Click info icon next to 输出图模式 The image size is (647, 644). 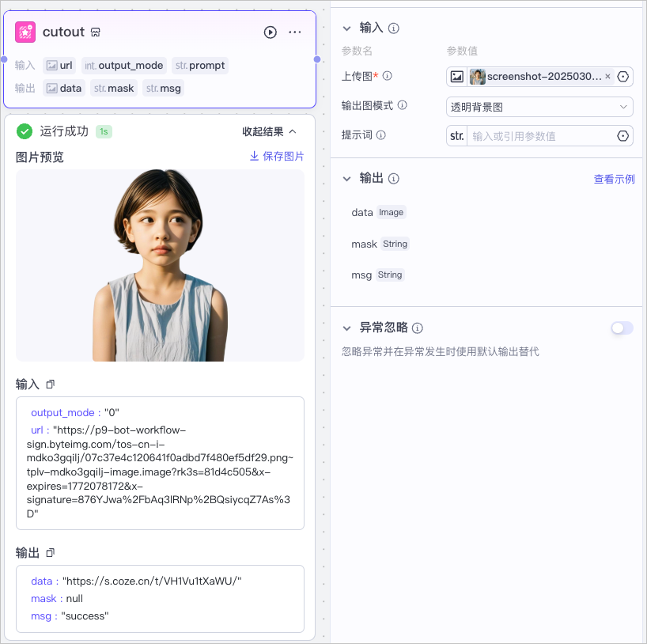(403, 105)
